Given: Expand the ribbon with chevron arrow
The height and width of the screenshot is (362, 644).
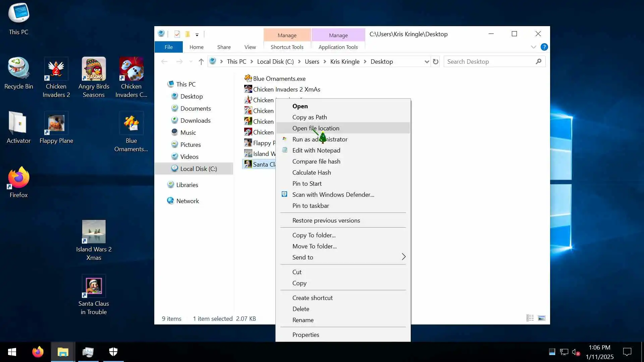Looking at the screenshot, I should 533,47.
